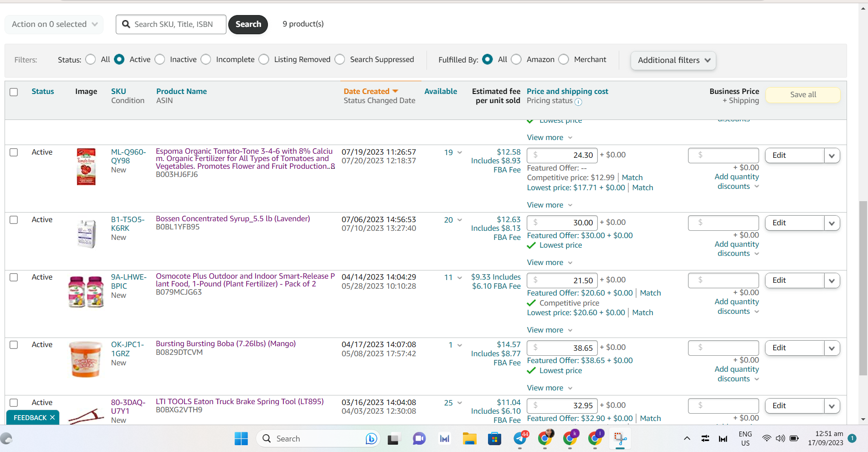Open the Bossen Syrup product thumbnail

coord(86,234)
